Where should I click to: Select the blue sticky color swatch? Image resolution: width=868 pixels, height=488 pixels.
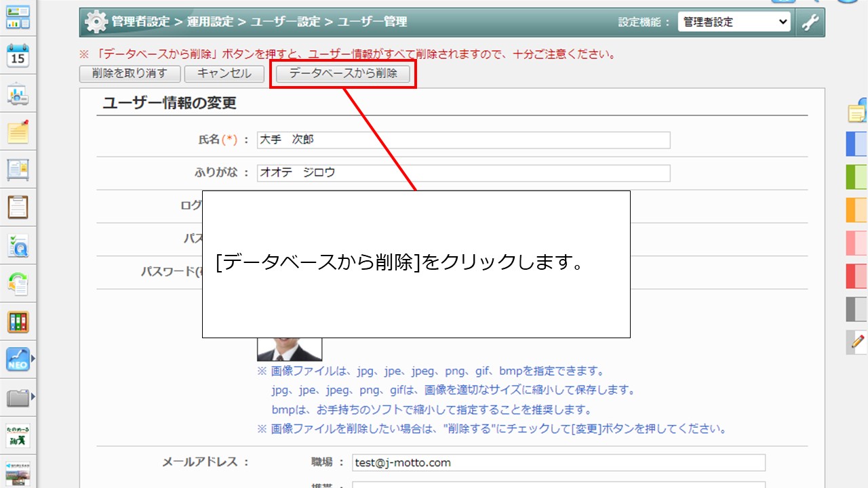[857, 144]
